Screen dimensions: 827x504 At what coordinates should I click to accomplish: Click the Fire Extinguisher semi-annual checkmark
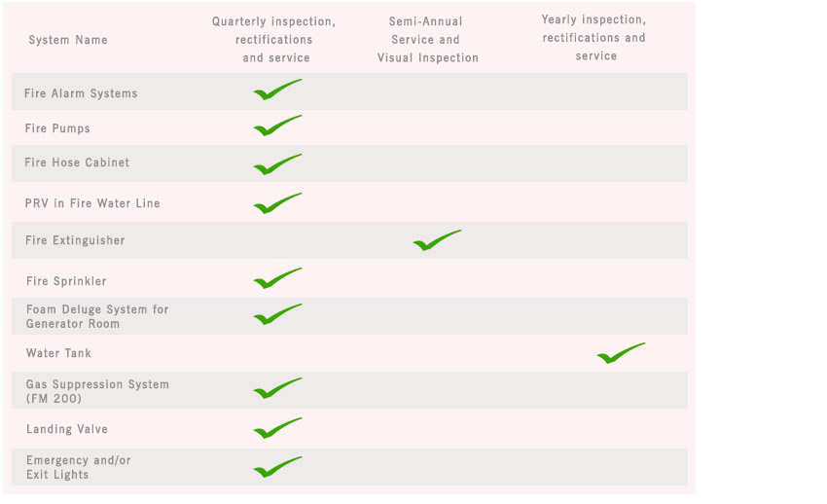point(437,240)
